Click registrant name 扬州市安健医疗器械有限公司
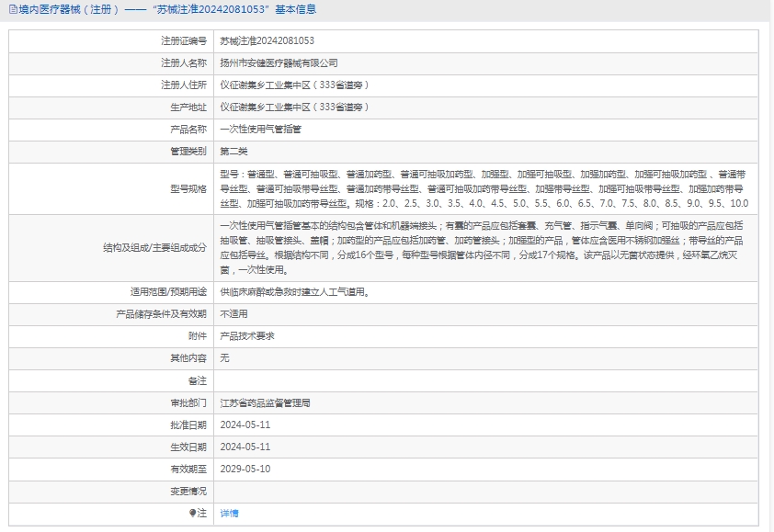The width and height of the screenshot is (774, 532). (x=279, y=63)
